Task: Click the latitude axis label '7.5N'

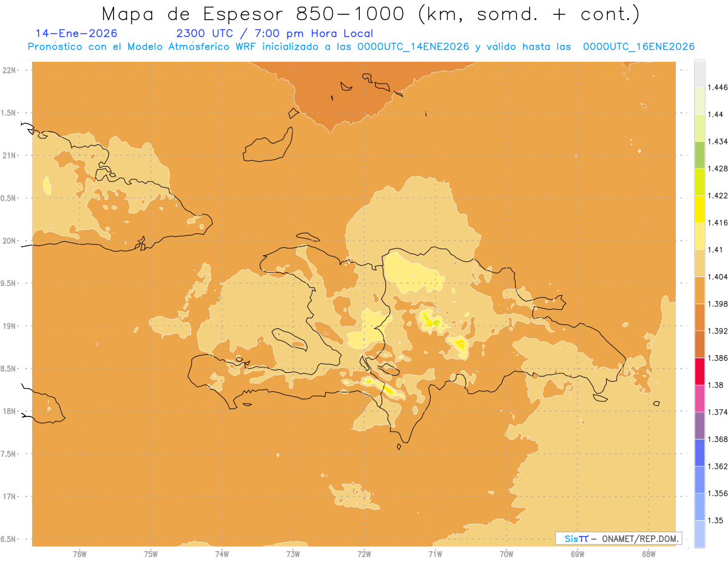Action: pyautogui.click(x=8, y=454)
